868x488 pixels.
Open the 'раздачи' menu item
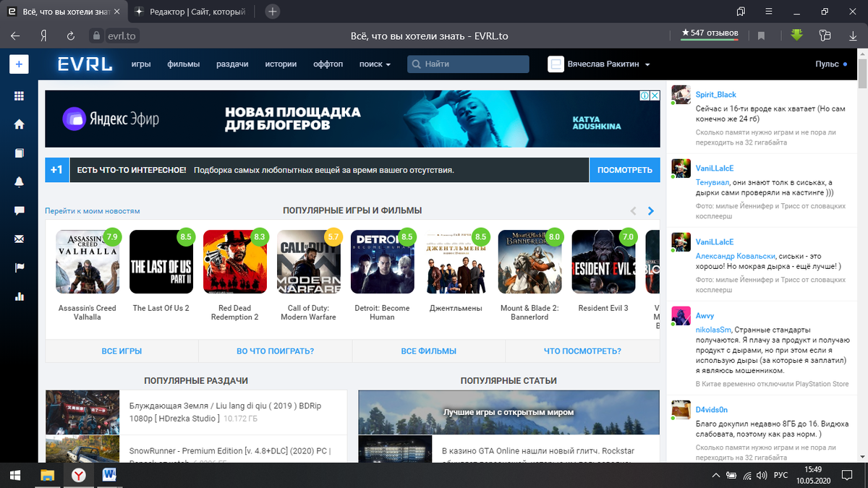232,64
